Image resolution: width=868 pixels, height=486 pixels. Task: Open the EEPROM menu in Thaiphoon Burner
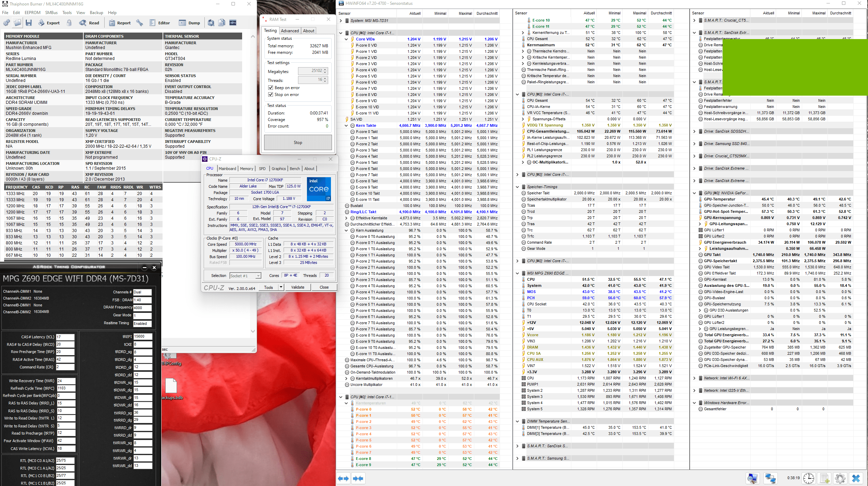(33, 13)
